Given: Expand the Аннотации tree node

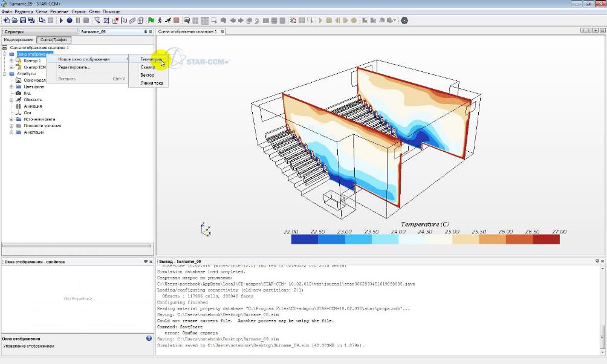Looking at the screenshot, I should (11, 132).
